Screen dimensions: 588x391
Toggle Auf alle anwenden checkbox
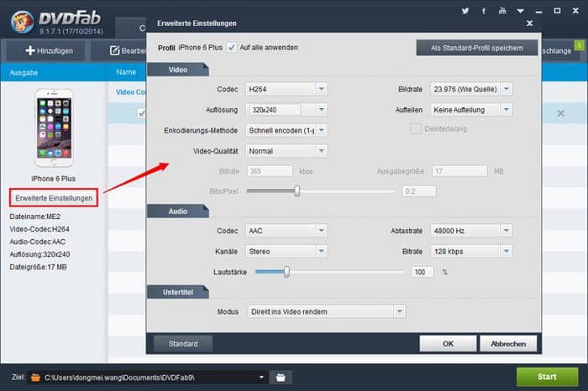(231, 48)
